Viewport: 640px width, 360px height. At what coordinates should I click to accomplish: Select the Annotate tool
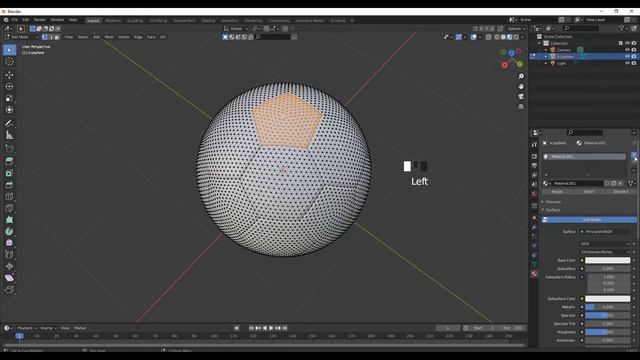pyautogui.click(x=9, y=123)
